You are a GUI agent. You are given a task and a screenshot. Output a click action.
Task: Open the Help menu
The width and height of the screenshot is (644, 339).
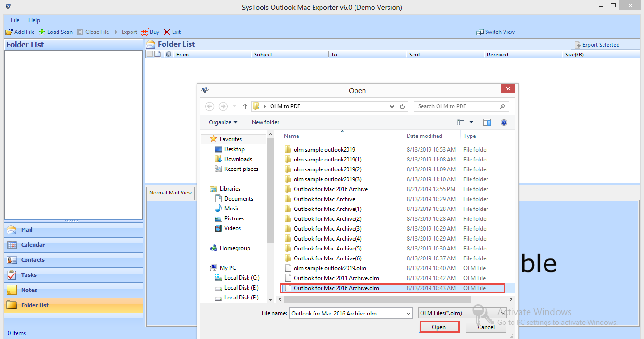[x=34, y=20]
